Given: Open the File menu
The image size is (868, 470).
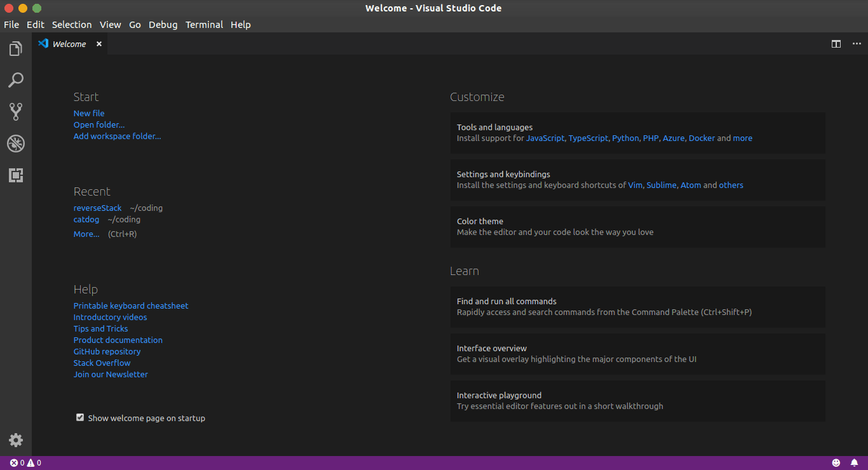Looking at the screenshot, I should coord(11,25).
